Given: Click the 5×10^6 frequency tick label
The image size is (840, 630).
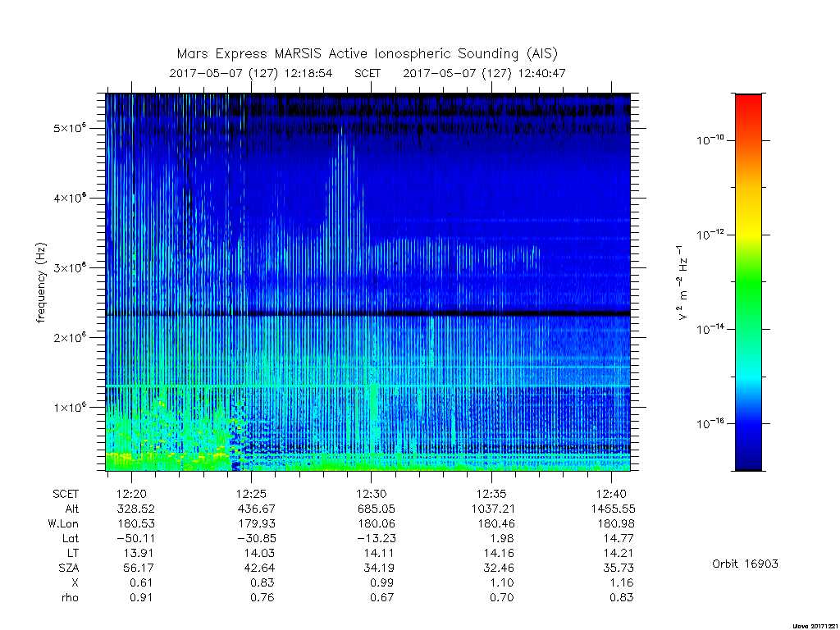Looking at the screenshot, I should (x=71, y=128).
